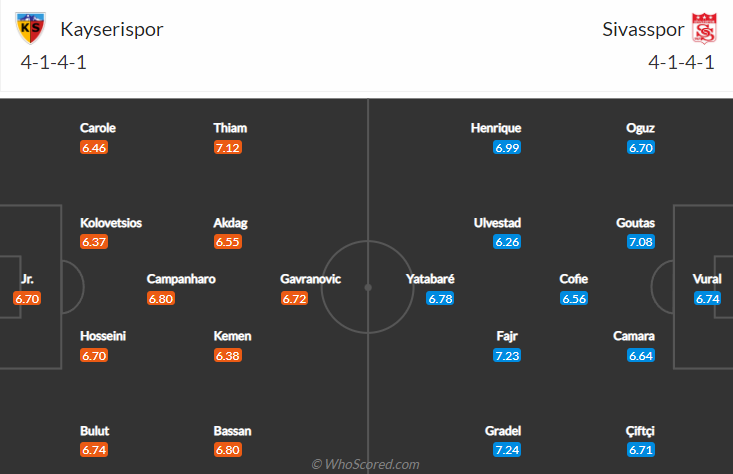Select Campanharo's 6.80 rating badge
The height and width of the screenshot is (474, 733).
click(x=161, y=299)
